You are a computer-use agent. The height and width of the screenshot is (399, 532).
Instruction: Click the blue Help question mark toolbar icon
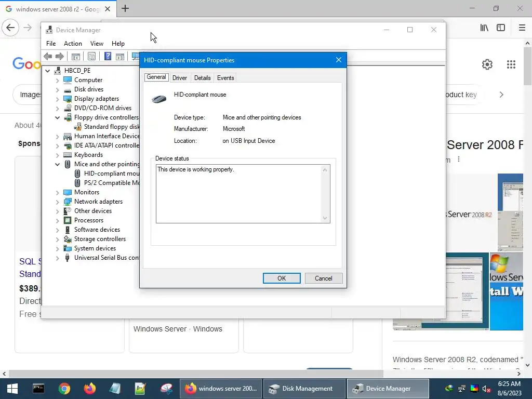click(108, 56)
